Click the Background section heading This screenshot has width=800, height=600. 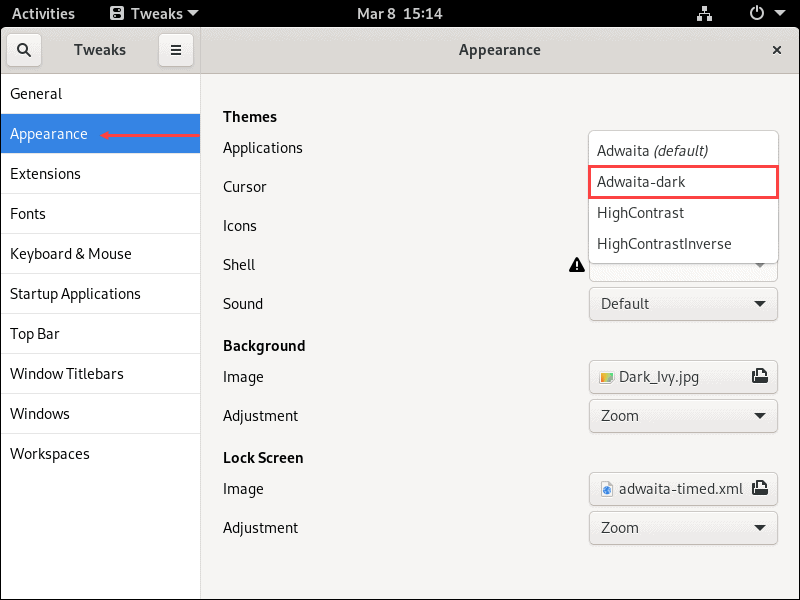click(264, 346)
